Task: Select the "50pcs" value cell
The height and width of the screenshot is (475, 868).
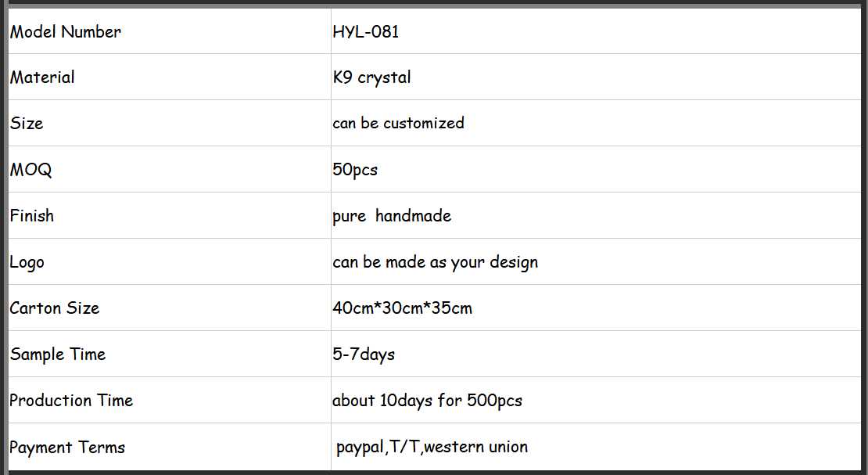Action: (x=355, y=170)
